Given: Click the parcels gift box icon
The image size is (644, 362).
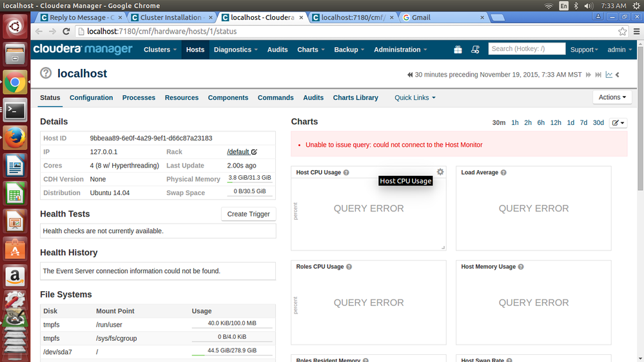Looking at the screenshot, I should (x=458, y=50).
